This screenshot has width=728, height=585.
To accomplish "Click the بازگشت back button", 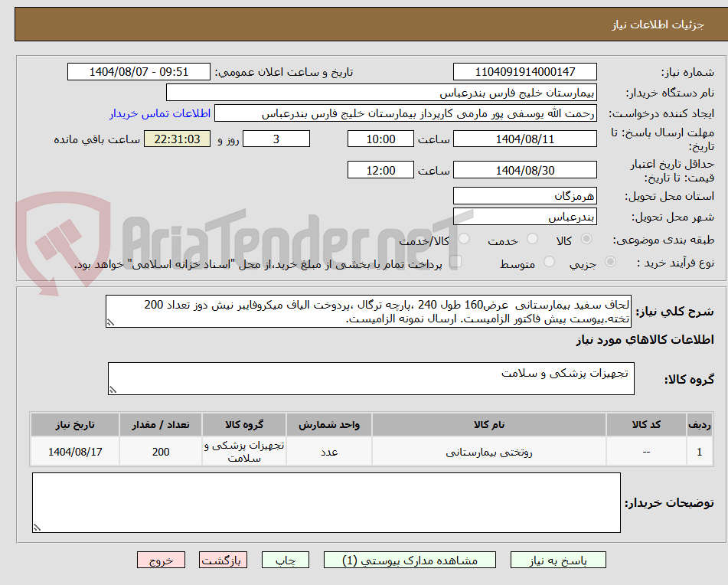I will (x=223, y=560).
